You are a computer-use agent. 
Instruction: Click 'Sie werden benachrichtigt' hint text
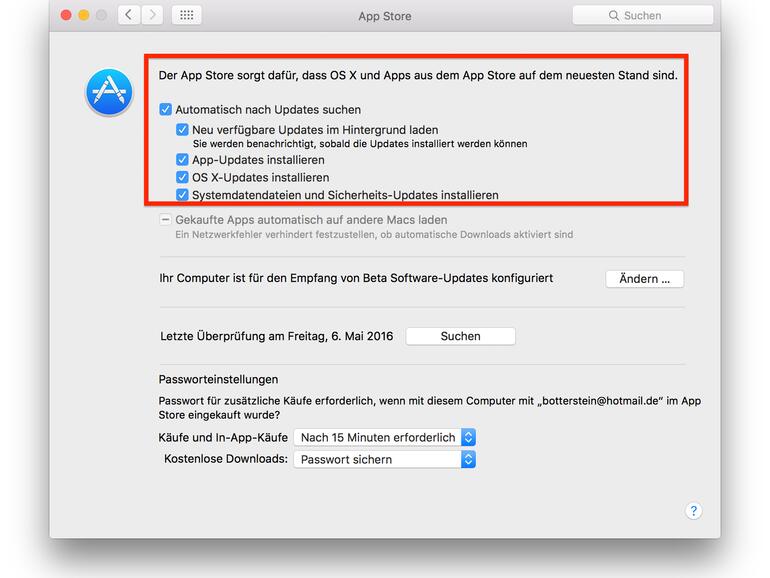[360, 144]
